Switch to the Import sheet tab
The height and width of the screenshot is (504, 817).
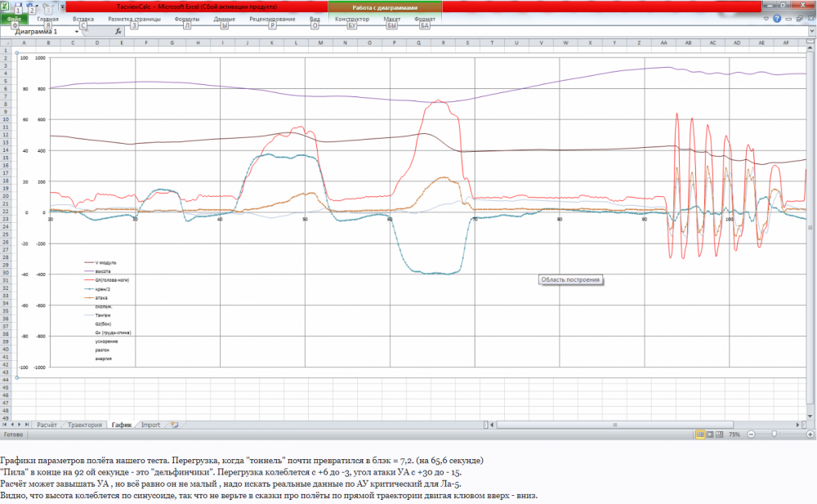coord(150,425)
